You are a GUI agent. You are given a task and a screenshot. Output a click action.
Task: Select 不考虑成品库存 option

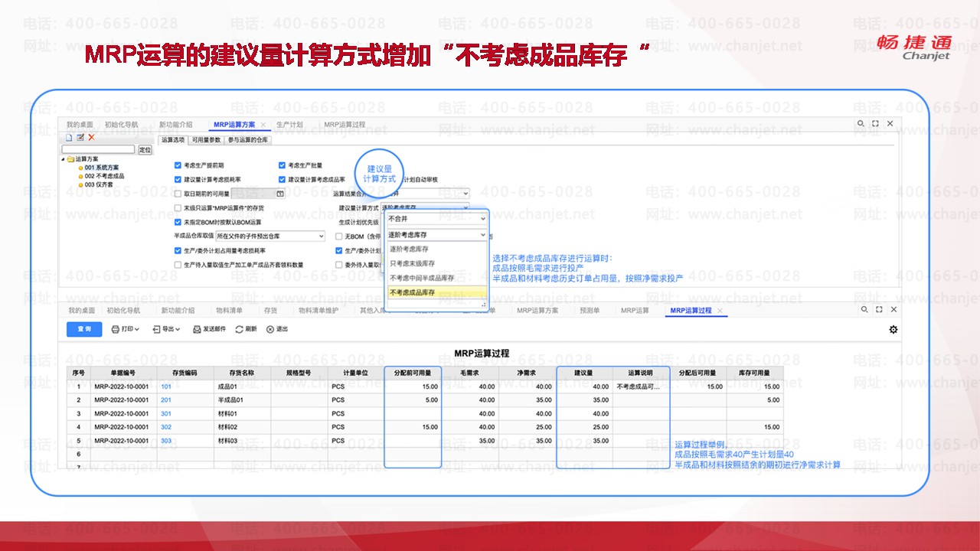pyautogui.click(x=436, y=292)
